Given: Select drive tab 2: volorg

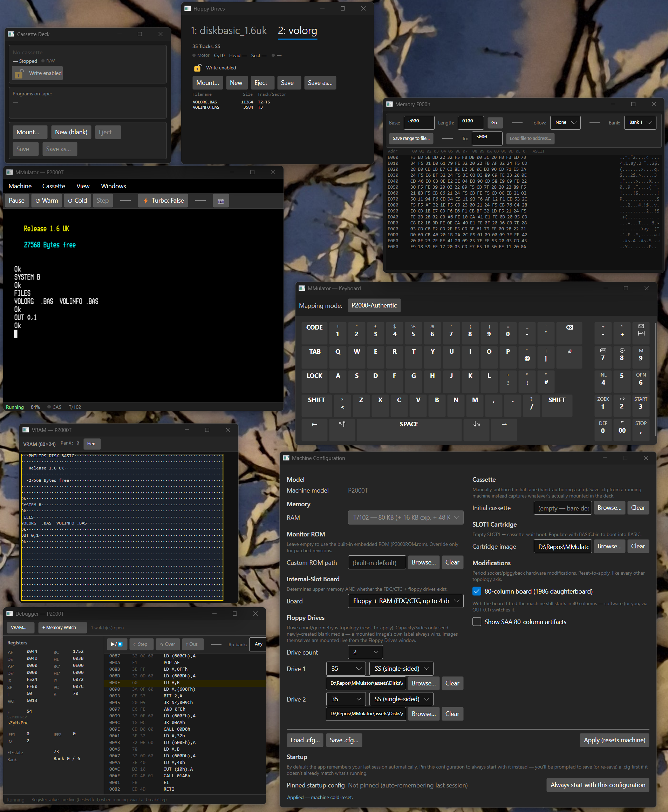Looking at the screenshot, I should [298, 31].
